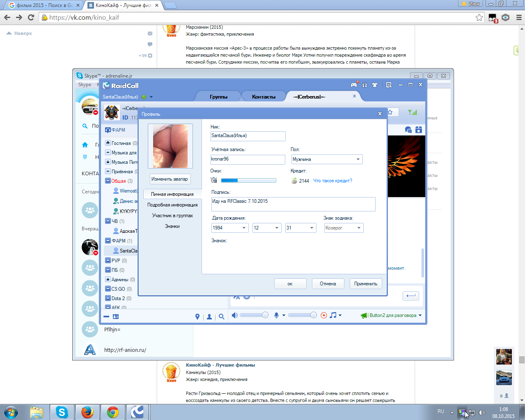Start recording with the red record icon
The height and width of the screenshot is (420, 525).
click(x=324, y=315)
